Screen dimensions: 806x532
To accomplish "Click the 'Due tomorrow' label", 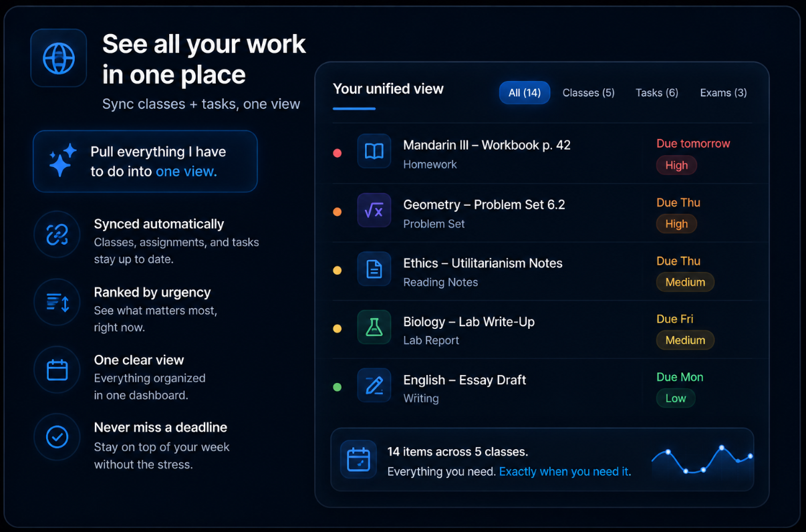I will pos(693,144).
